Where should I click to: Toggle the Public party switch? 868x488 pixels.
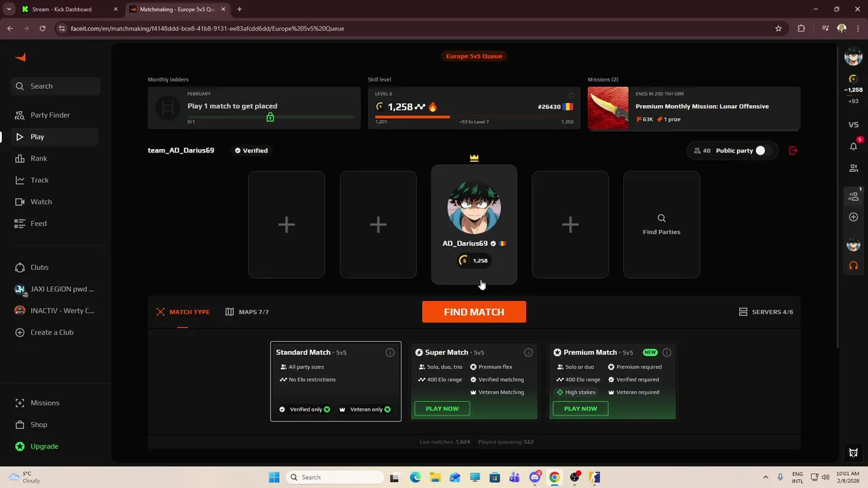pos(760,150)
